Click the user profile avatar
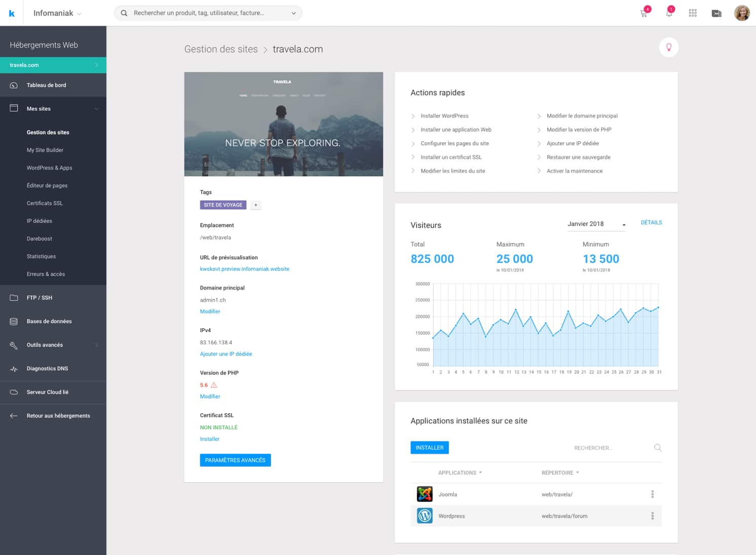 (742, 13)
